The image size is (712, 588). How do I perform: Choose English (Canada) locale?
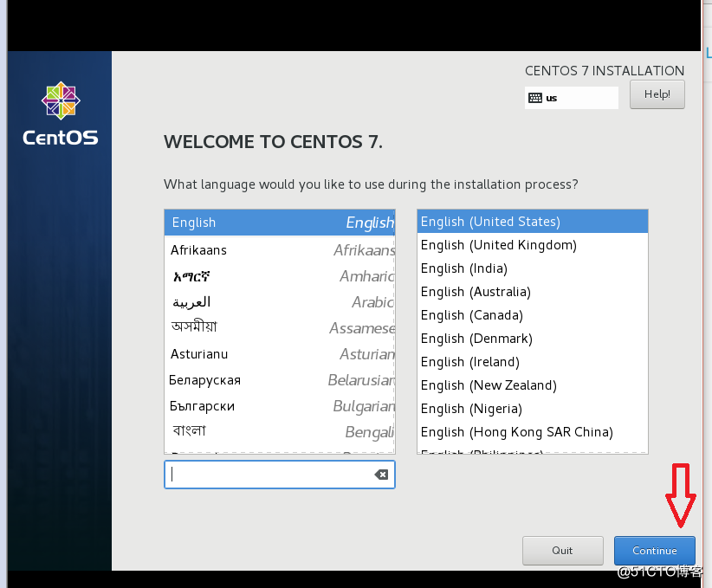pyautogui.click(x=532, y=315)
